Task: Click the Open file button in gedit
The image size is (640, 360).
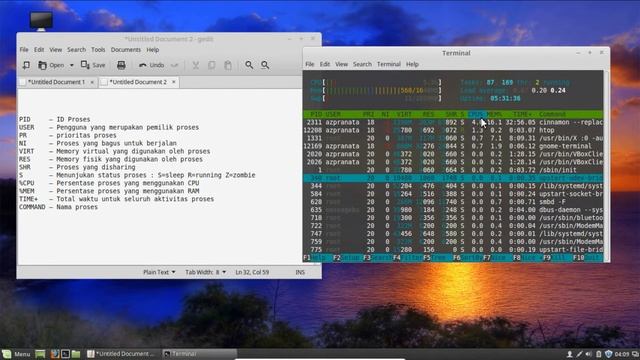Action: 51,65
